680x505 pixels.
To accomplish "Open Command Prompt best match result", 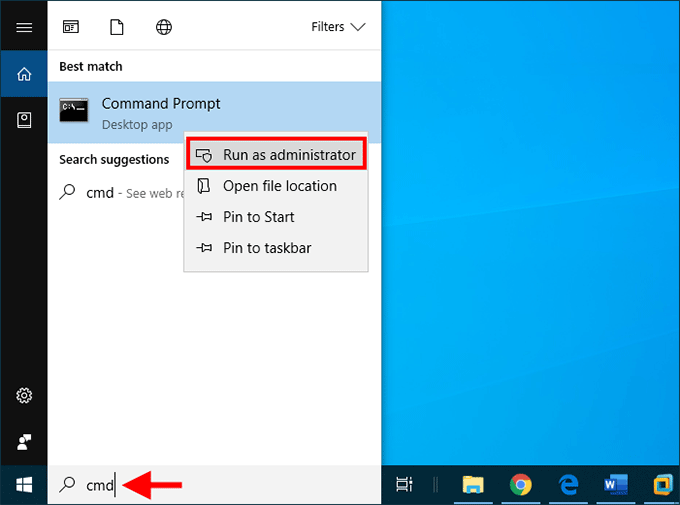I will tap(214, 112).
